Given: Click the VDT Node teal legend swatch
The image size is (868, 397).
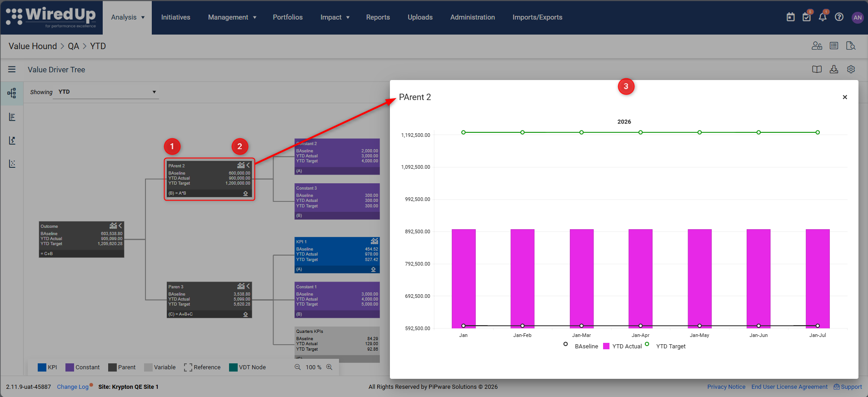Looking at the screenshot, I should [233, 367].
